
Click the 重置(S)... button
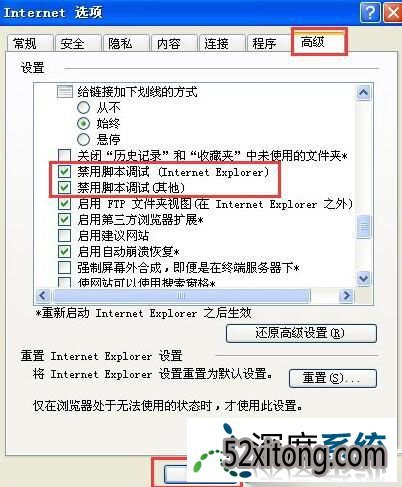tap(333, 378)
